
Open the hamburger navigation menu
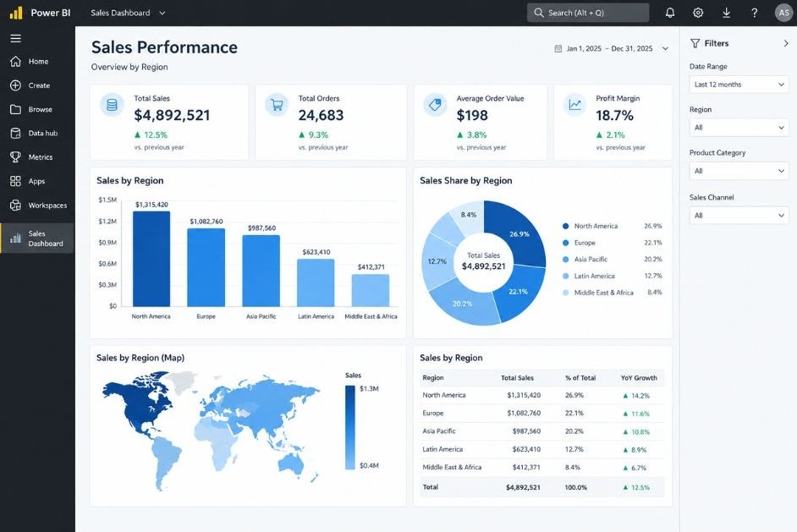click(x=16, y=39)
